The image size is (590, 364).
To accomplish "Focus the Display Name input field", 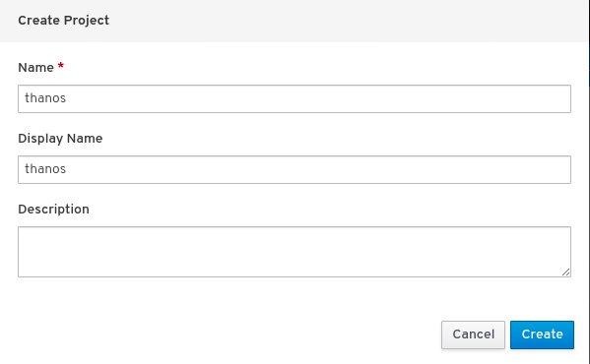I will coord(295,170).
